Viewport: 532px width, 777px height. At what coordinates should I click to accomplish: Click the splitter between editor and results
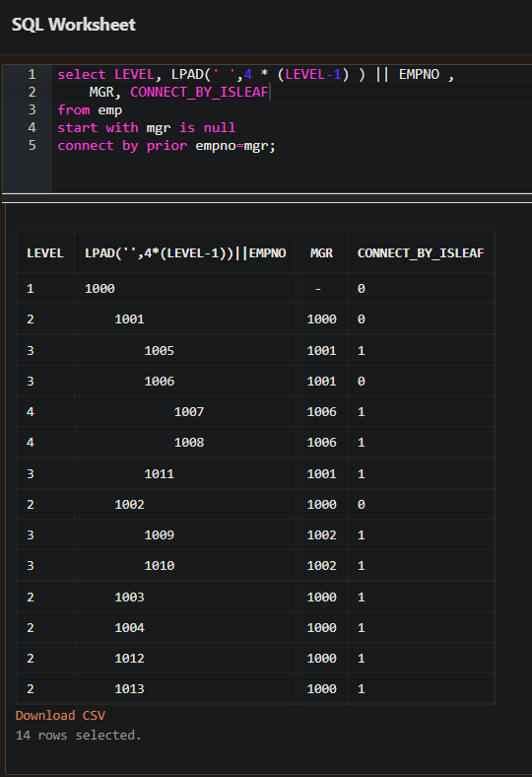pyautogui.click(x=267, y=198)
